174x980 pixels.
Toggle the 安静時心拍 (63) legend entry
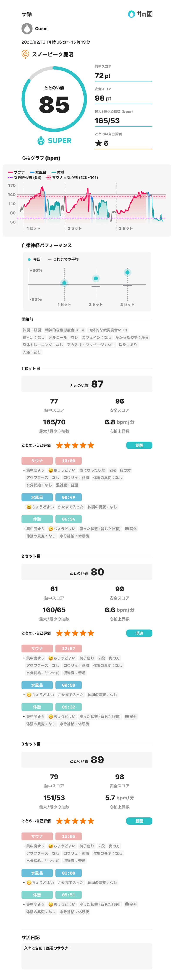[25, 177]
